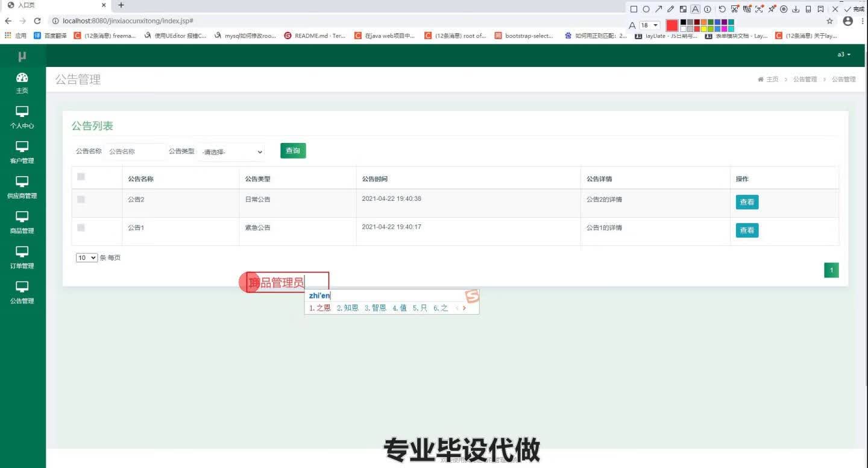Pin the screenshot to screen
The image size is (868, 468).
pyautogui.click(x=772, y=9)
